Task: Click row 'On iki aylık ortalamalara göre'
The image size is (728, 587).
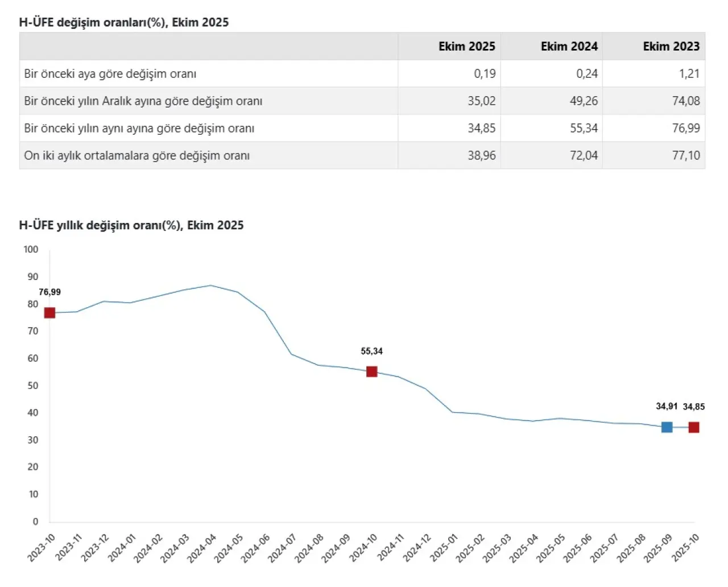Action: 137,156
